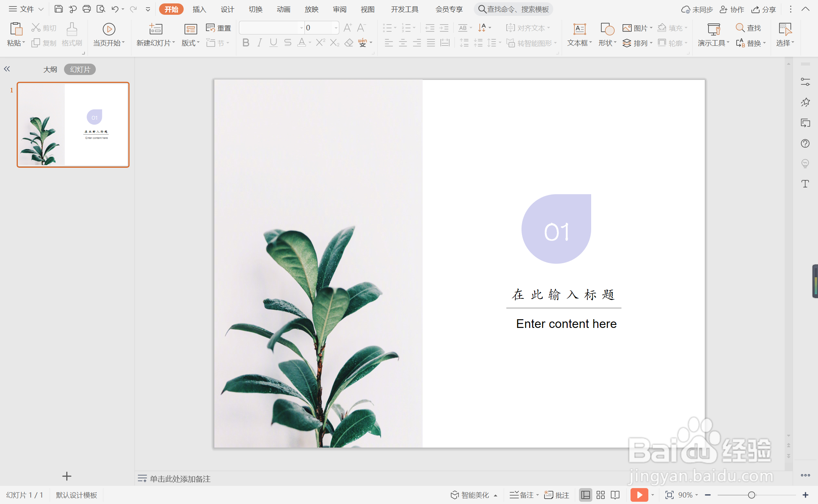This screenshot has height=504, width=818.
Task: Open the Shapes (形状) gallery
Action: 607,35
